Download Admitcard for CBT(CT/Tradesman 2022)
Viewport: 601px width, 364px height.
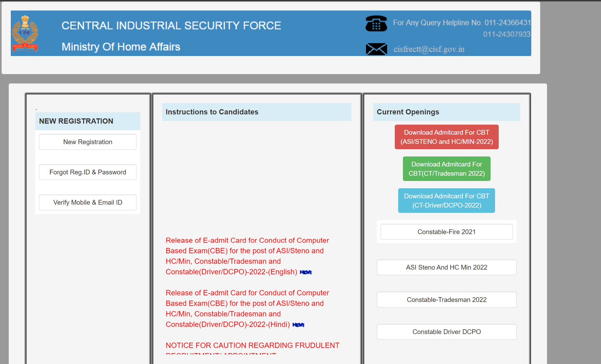(447, 169)
